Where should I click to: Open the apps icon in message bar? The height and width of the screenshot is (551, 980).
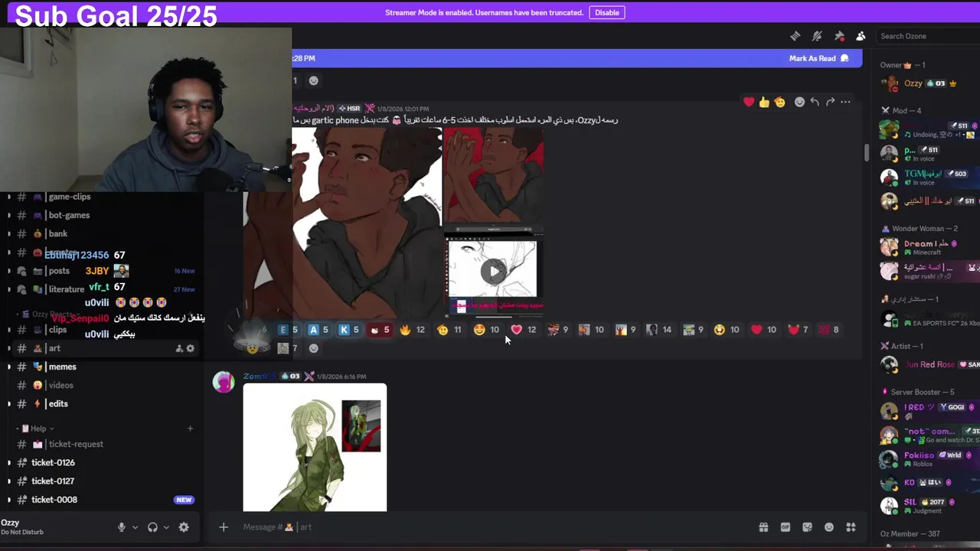(x=851, y=527)
